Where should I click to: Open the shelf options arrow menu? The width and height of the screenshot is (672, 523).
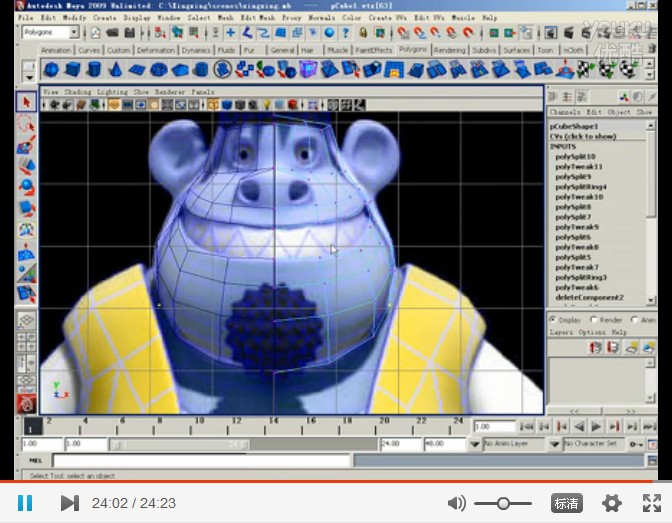pyautogui.click(x=29, y=78)
